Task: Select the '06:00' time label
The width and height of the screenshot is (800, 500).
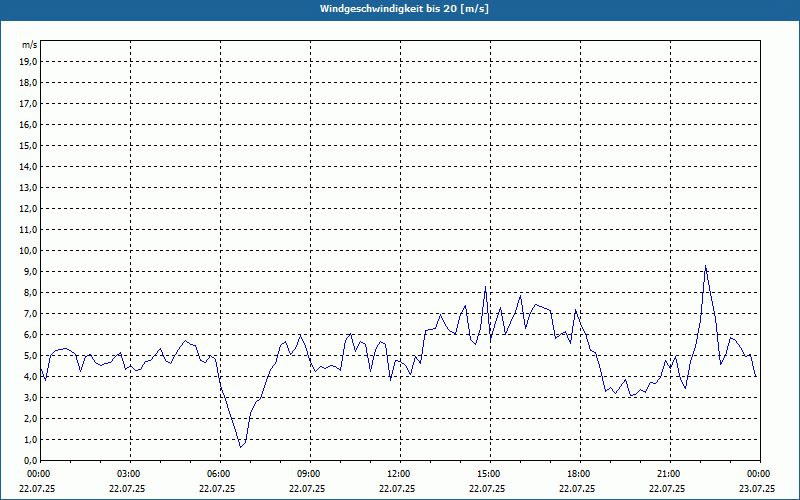Action: (220, 474)
